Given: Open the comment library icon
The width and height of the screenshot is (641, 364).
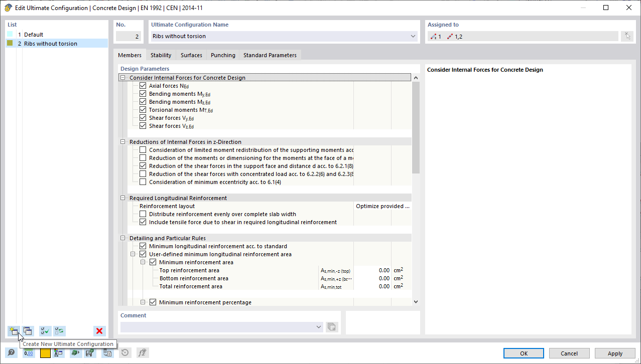Looking at the screenshot, I should pos(331,327).
